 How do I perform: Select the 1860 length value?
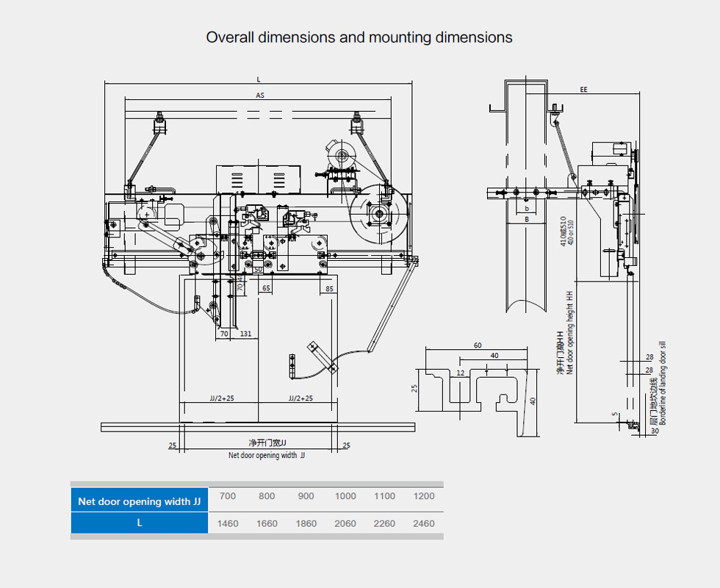(306, 523)
